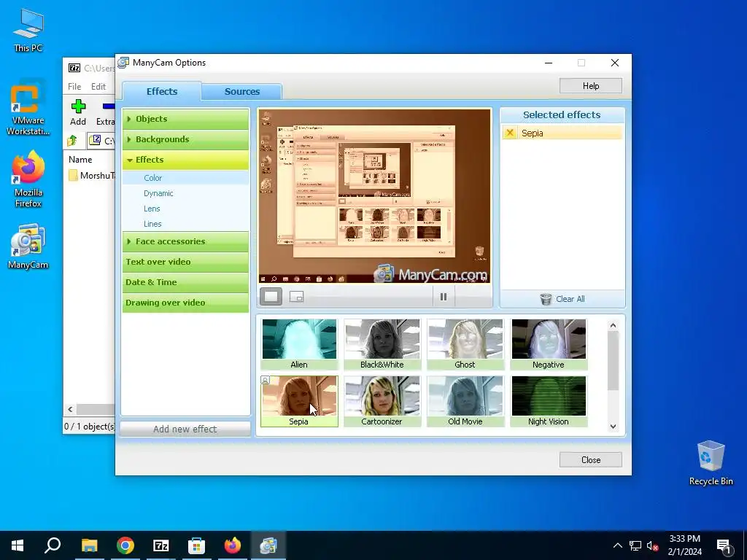Switch to the Sources tab
The image size is (747, 560).
(x=242, y=91)
